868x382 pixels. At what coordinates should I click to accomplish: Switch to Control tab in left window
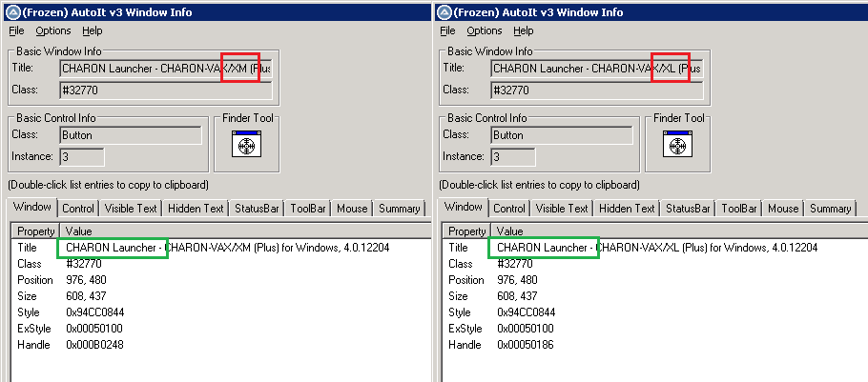[x=78, y=209]
